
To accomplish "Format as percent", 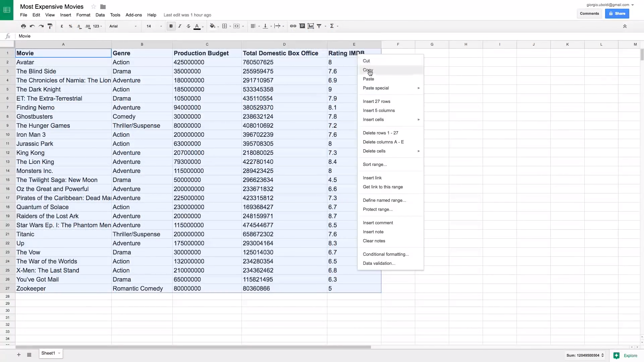I will coord(70,26).
